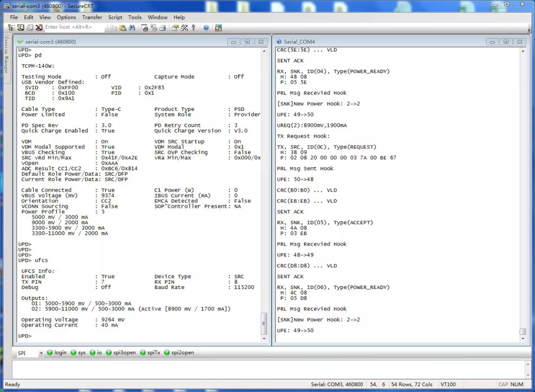Click the green check icon of serial-com3 window

[20, 42]
